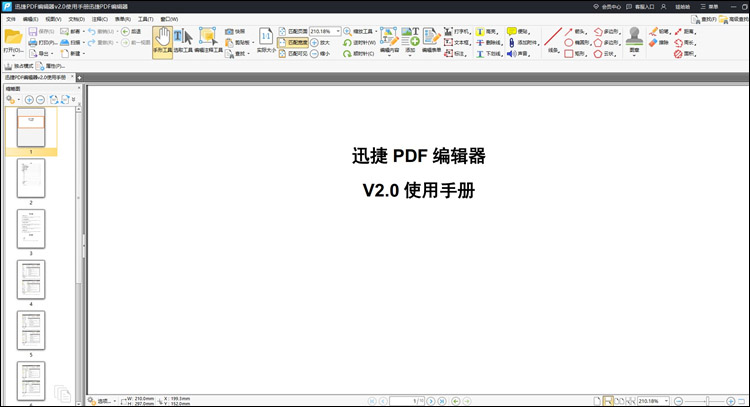Open the Document menu
The width and height of the screenshot is (750, 407).
[x=77, y=19]
